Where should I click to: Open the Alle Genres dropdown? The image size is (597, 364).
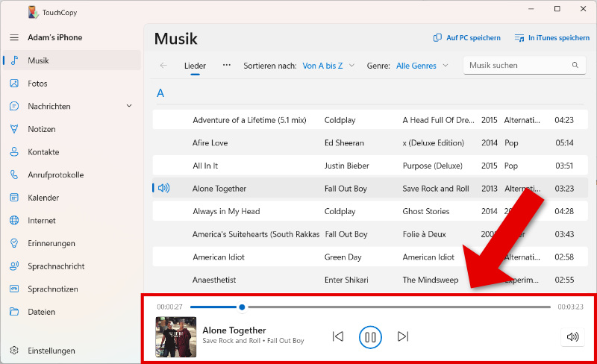pos(422,66)
